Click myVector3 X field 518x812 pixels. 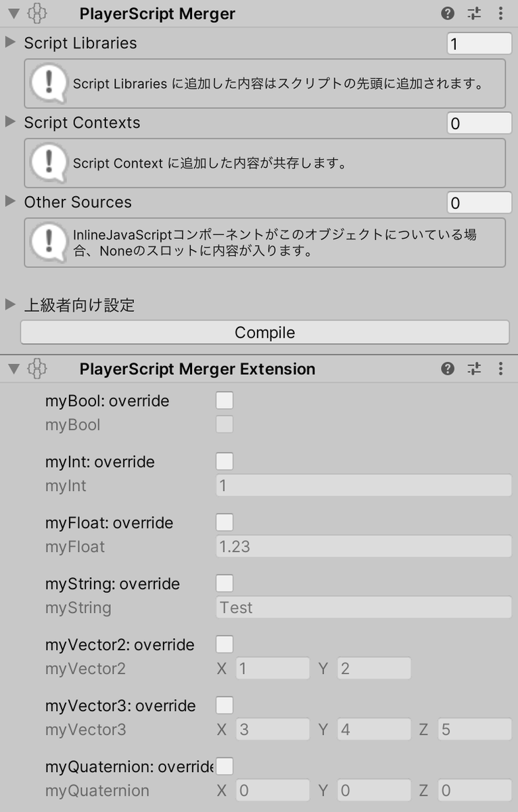coord(273,729)
